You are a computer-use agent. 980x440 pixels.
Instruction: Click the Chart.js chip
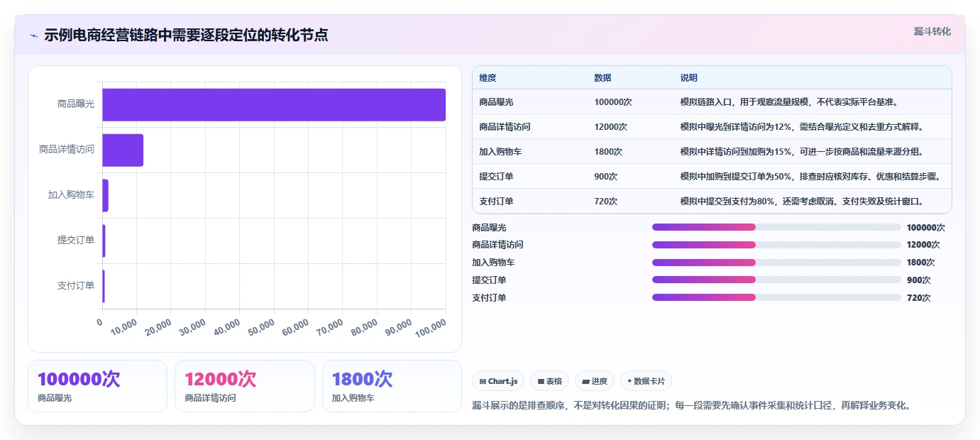point(498,381)
